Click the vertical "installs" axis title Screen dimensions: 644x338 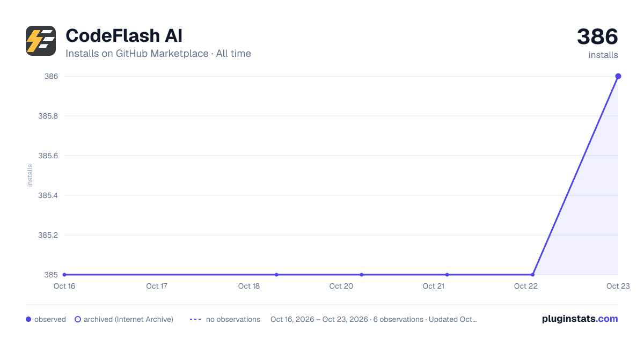pyautogui.click(x=30, y=175)
